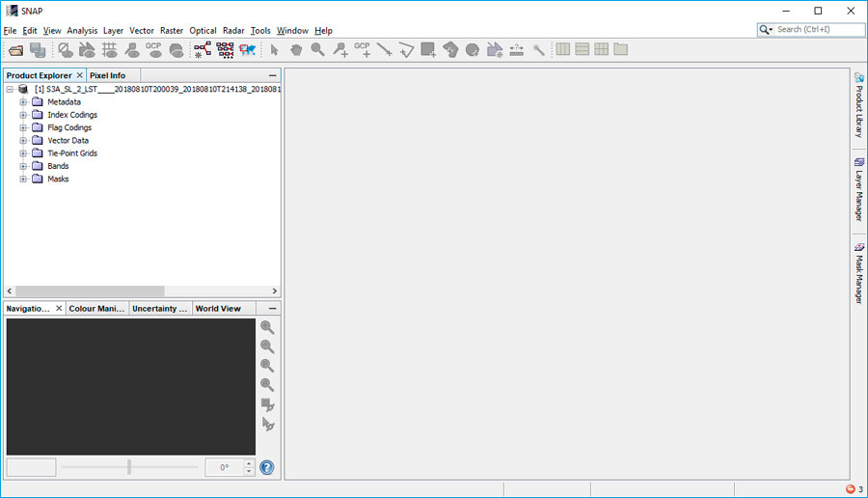Close the Navigation tab

click(x=59, y=308)
